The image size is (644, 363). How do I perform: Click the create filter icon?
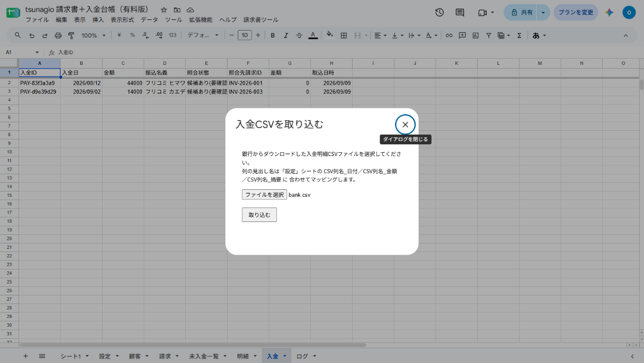pyautogui.click(x=489, y=35)
